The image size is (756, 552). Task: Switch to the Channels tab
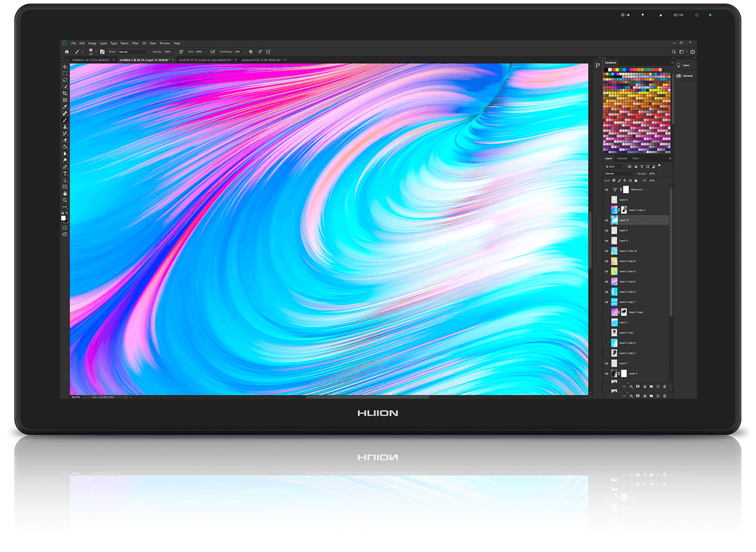click(622, 158)
